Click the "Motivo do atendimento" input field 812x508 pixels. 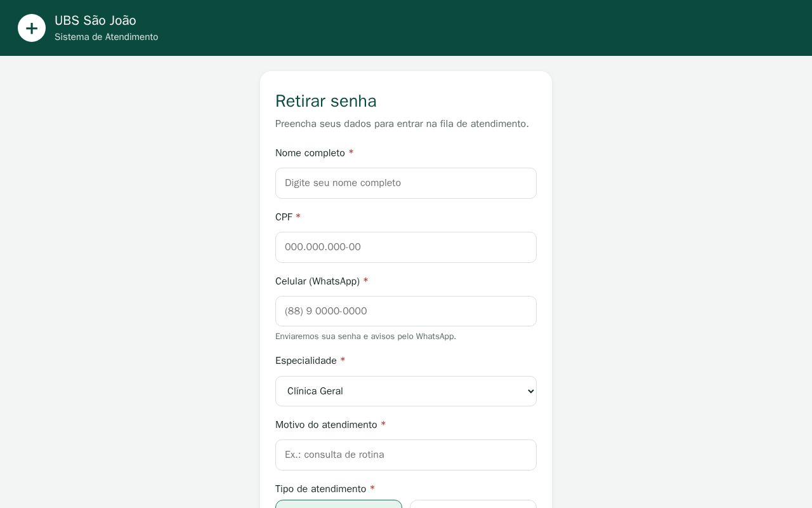pyautogui.click(x=406, y=455)
